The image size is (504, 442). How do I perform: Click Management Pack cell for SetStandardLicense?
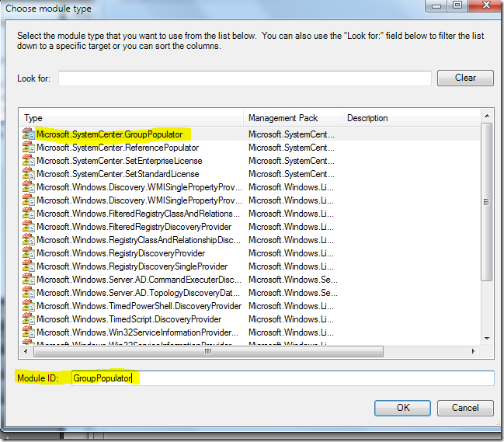[291, 174]
